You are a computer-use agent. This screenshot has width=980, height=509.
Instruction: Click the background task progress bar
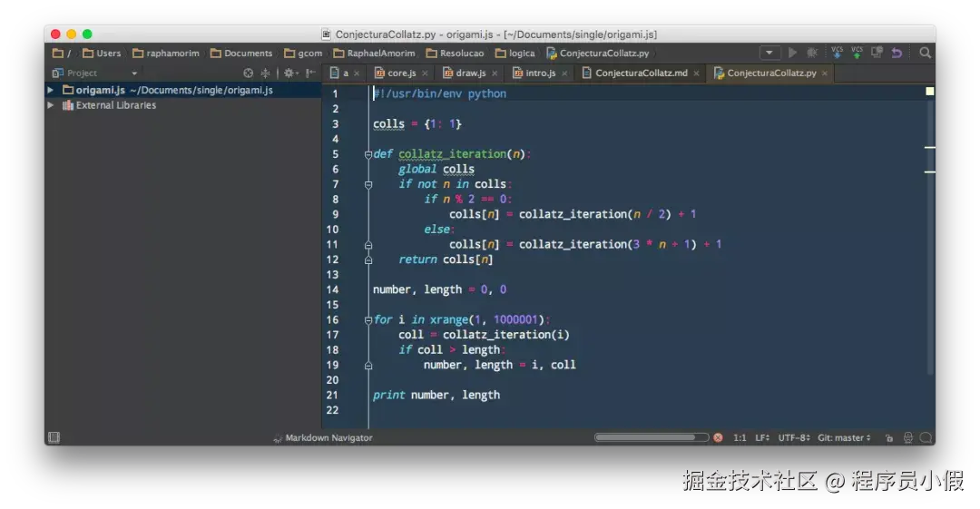[x=652, y=437]
